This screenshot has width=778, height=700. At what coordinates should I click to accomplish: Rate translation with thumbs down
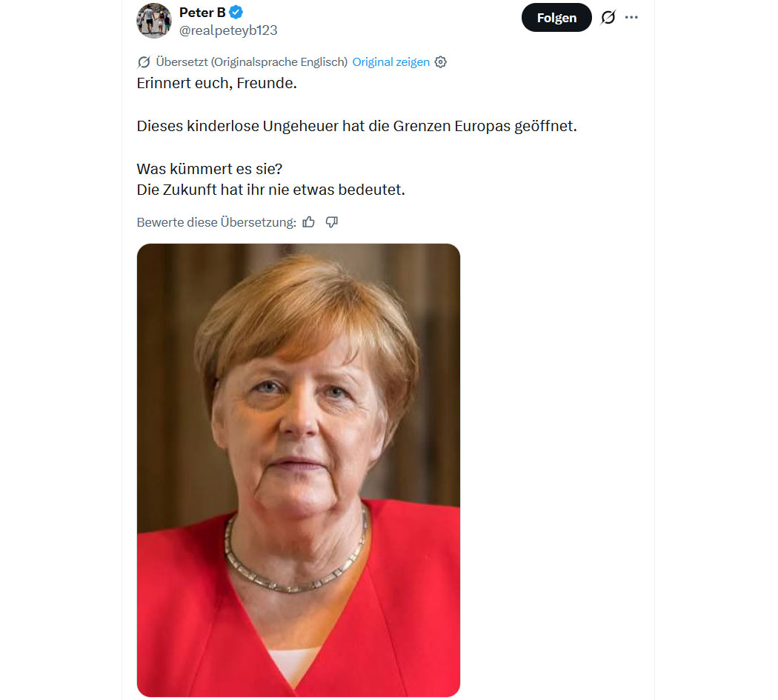point(332,221)
